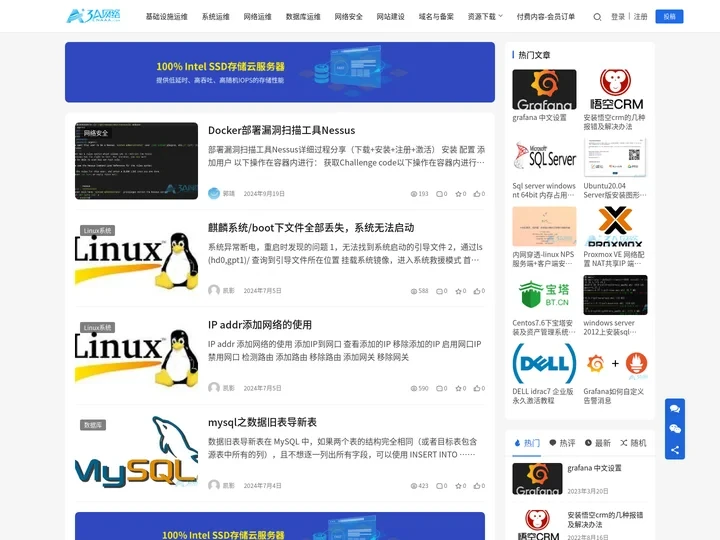Open 基础设施运维 menu item
The height and width of the screenshot is (540, 720).
coord(167,17)
